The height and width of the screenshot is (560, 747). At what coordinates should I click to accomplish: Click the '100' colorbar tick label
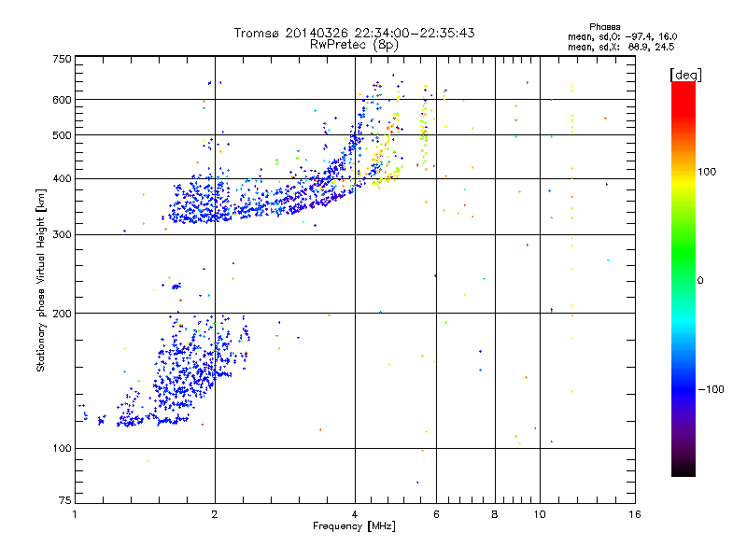(707, 172)
